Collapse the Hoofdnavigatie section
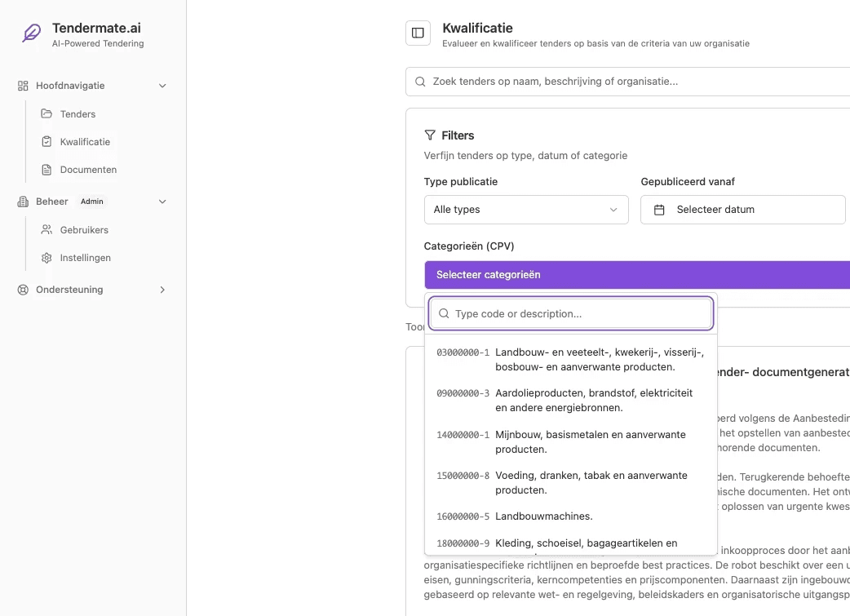850x616 pixels. pyautogui.click(x=162, y=86)
